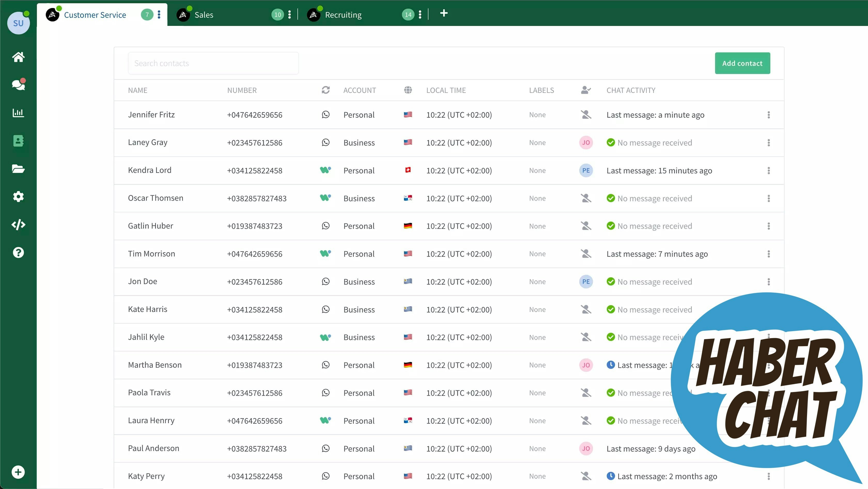The height and width of the screenshot is (489, 868).
Task: Click the Add contact button
Action: coord(742,63)
